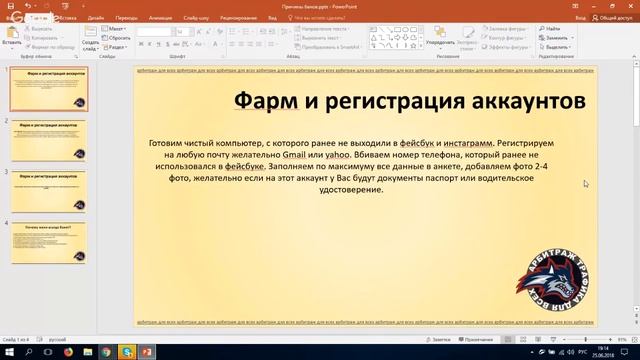Center text in paragraph group
Viewport: 640px width, 360px height.
point(241,44)
